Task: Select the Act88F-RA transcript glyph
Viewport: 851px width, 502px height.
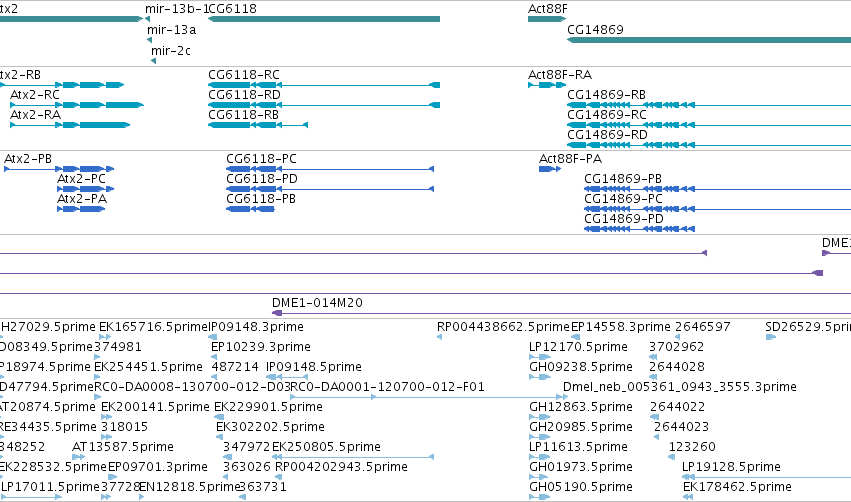Action: click(x=547, y=85)
